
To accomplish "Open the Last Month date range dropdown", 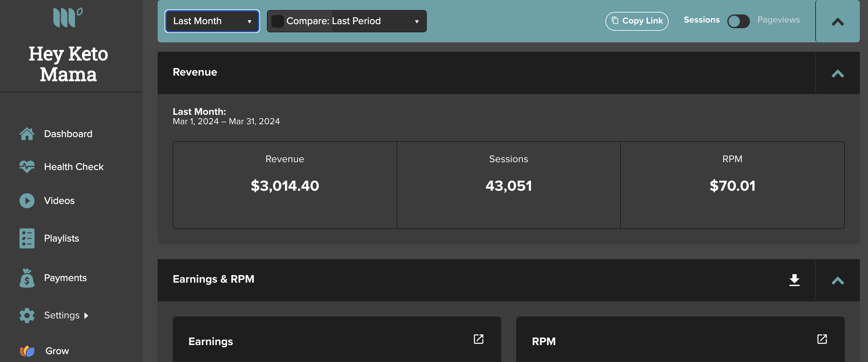I will (212, 21).
